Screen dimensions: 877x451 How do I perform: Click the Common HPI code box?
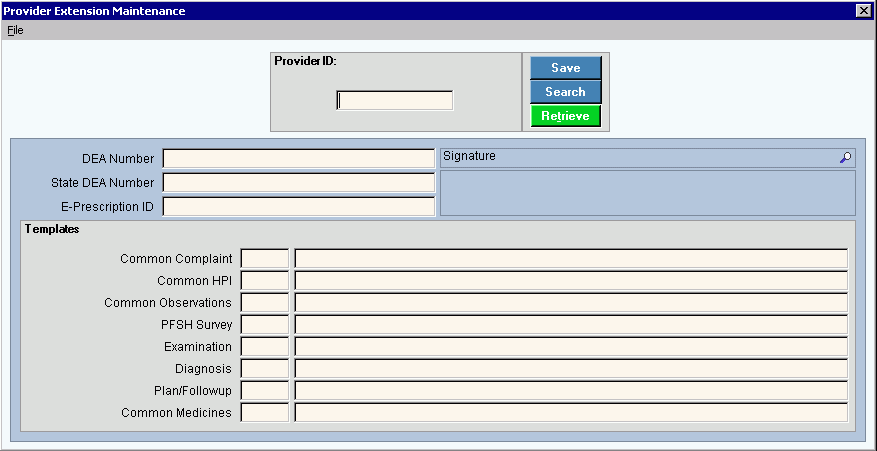point(264,281)
